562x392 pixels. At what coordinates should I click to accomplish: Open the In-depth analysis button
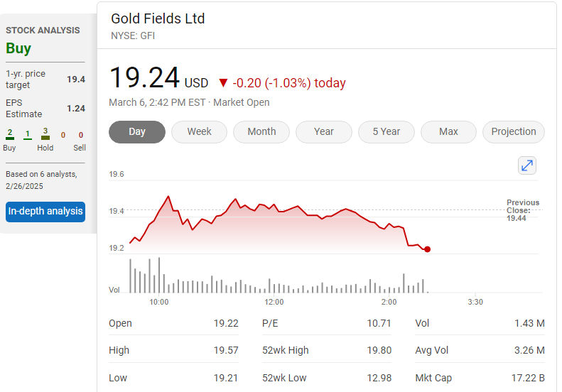click(x=45, y=211)
